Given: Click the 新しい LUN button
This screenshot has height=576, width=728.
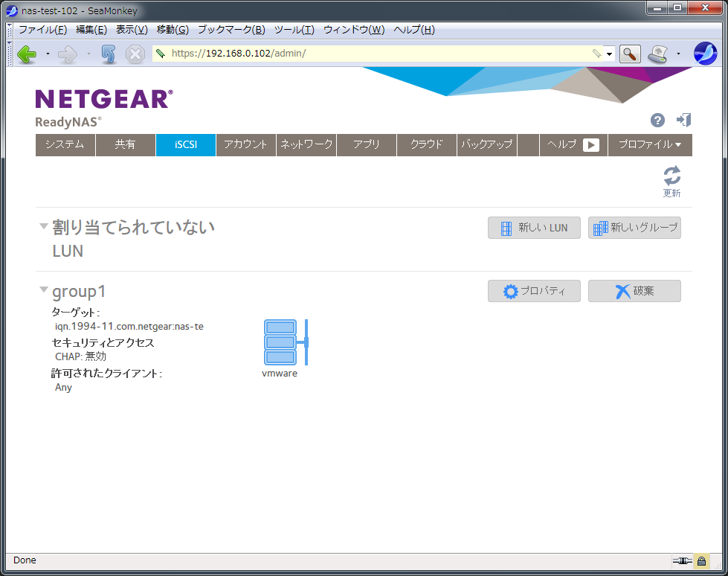Looking at the screenshot, I should click(x=534, y=228).
